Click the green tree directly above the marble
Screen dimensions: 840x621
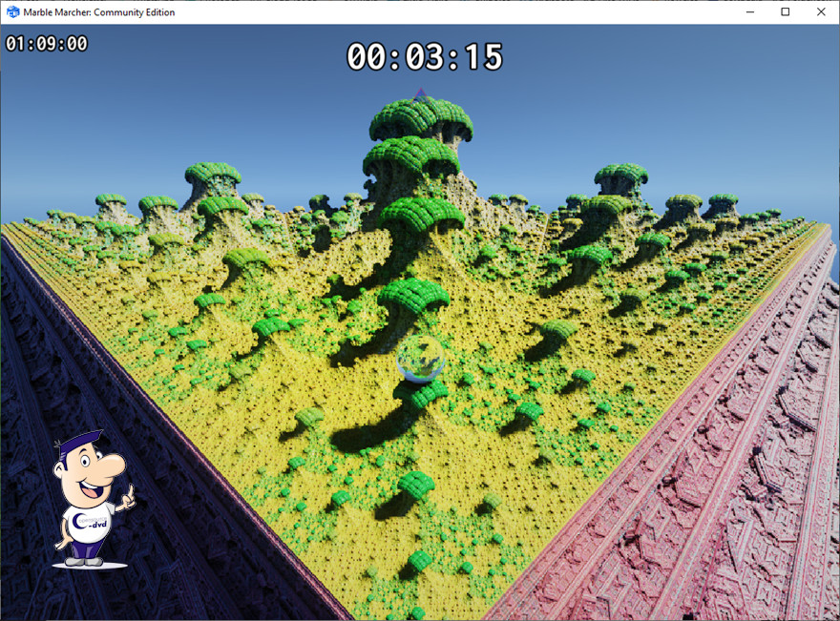tap(413, 296)
